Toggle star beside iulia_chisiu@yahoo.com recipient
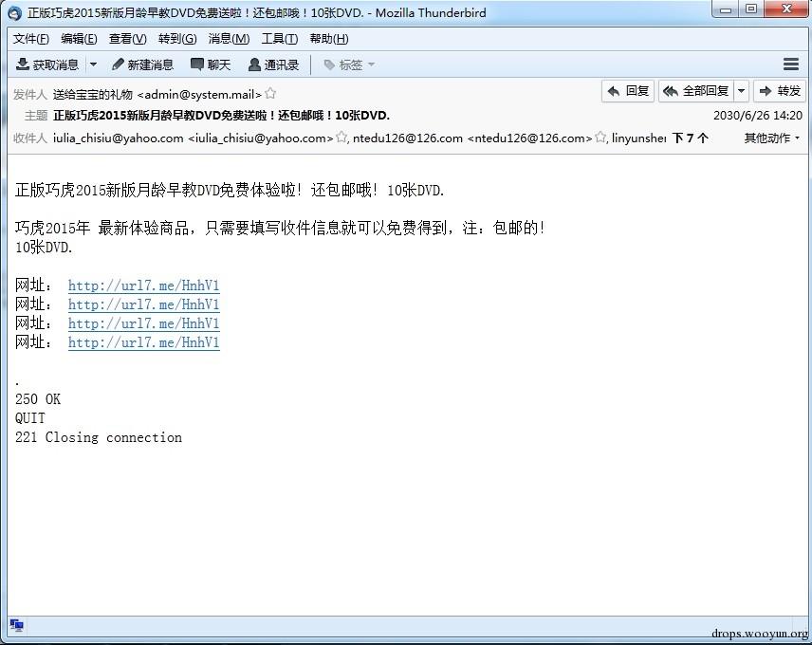The width and height of the screenshot is (812, 645). 341,138
